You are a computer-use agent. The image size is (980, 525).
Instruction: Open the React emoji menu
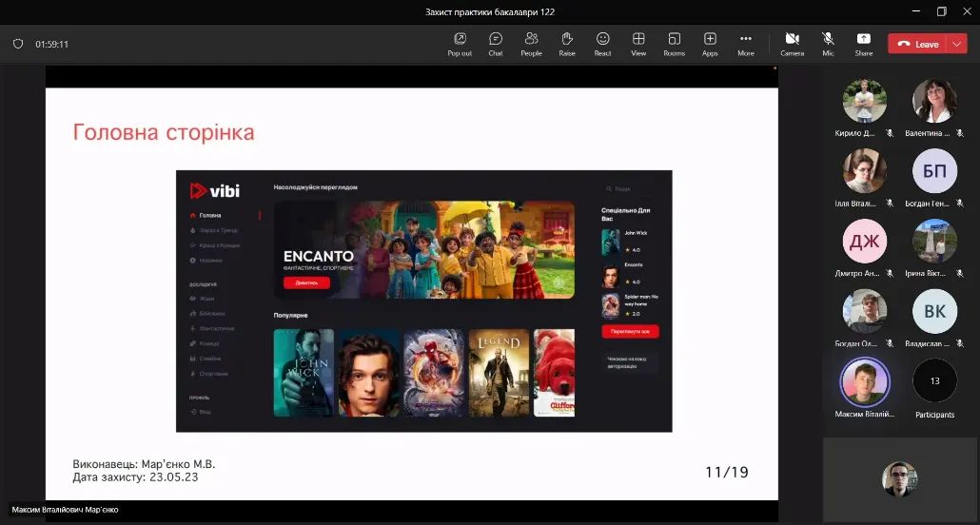click(602, 43)
